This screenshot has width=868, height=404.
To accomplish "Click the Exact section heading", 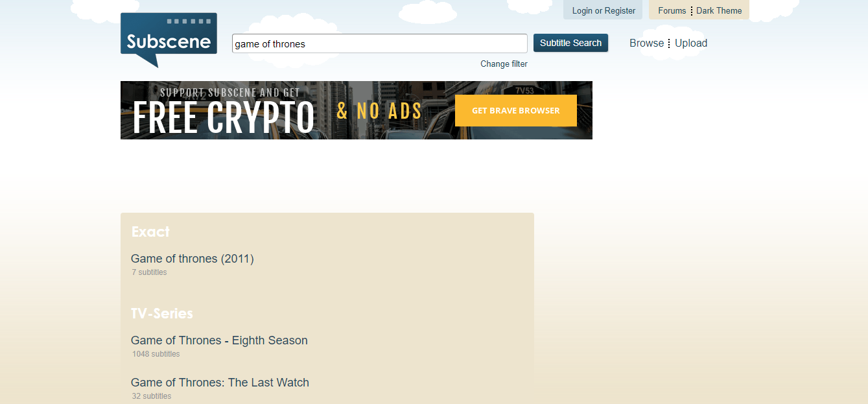I will pyautogui.click(x=150, y=232).
